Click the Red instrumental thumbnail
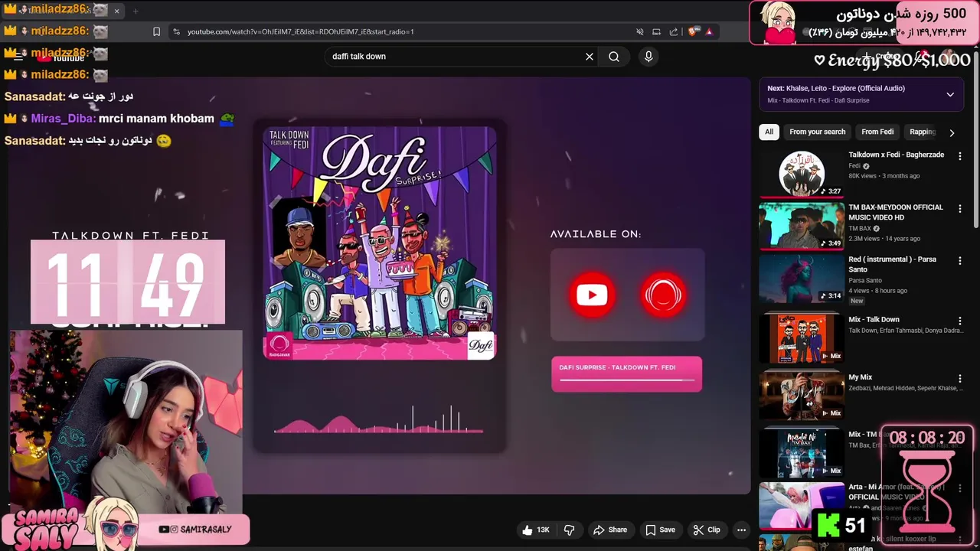 click(802, 279)
